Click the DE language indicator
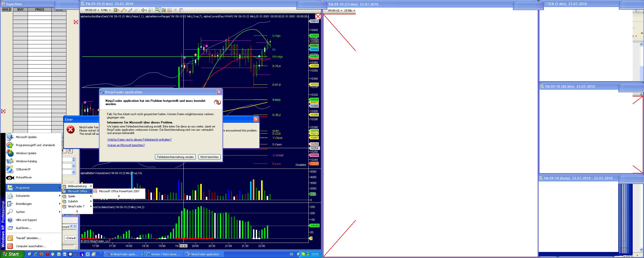 [291, 254]
